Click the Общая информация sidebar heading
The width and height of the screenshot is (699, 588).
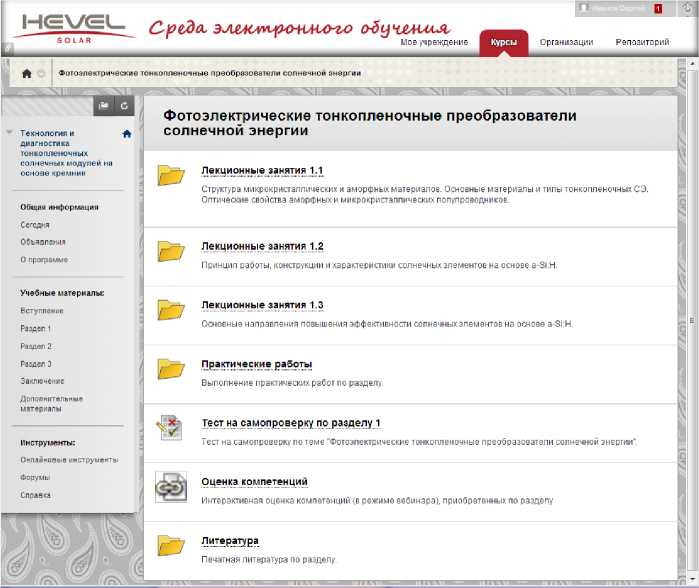coord(59,207)
